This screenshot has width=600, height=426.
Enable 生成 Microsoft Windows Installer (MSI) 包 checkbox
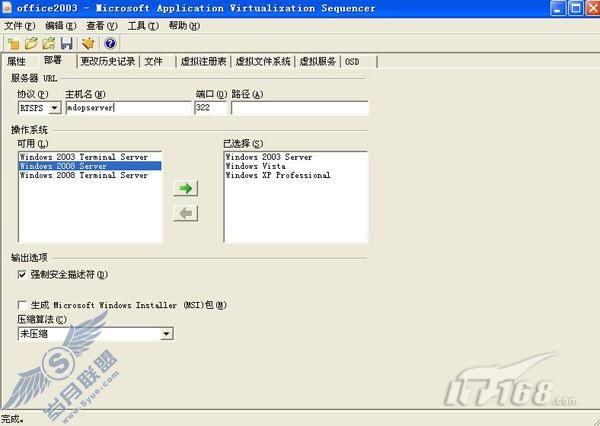click(x=22, y=305)
